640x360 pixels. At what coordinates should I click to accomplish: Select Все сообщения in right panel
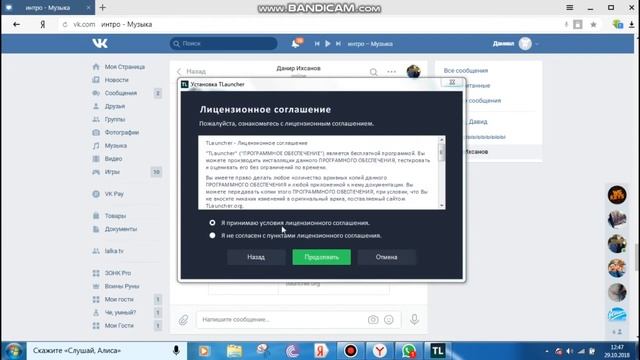click(466, 71)
